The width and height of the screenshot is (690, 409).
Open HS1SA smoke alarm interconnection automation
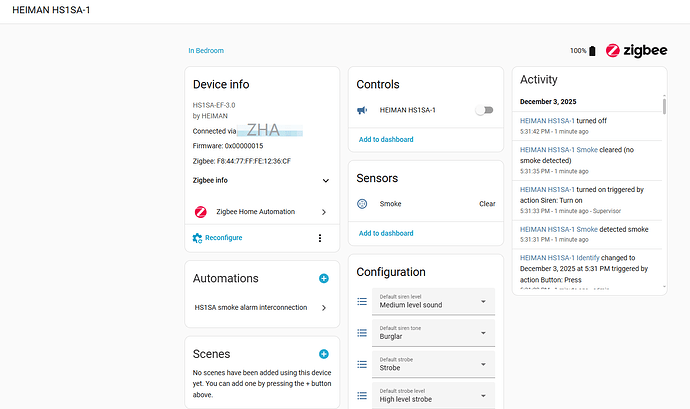click(x=262, y=308)
